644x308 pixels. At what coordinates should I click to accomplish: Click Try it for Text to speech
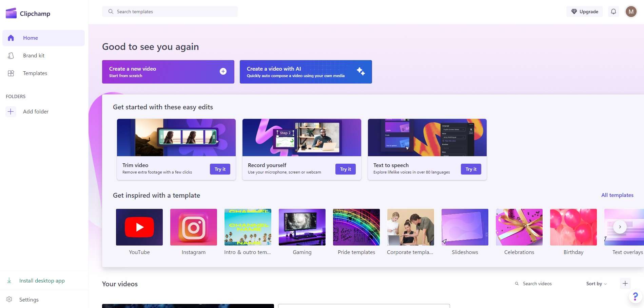pos(471,169)
